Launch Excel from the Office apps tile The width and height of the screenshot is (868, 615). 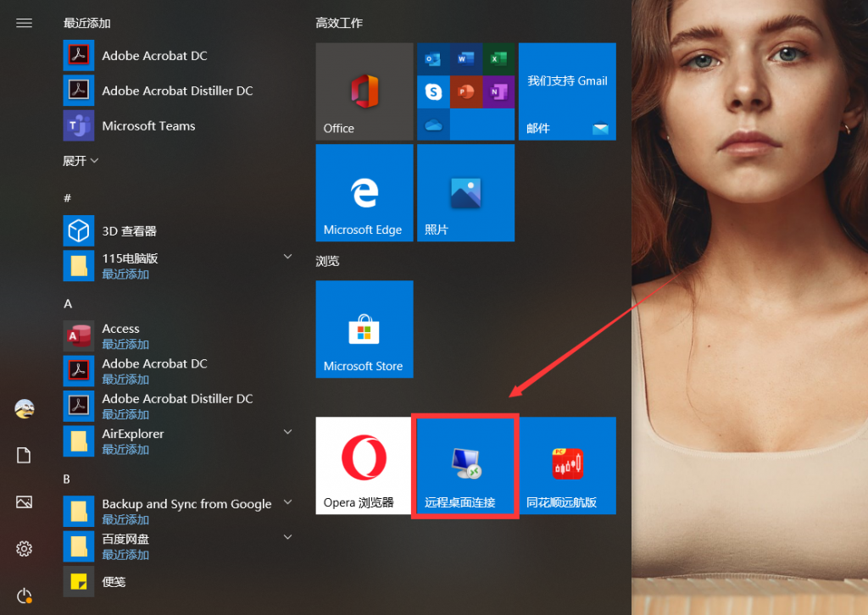click(498, 58)
